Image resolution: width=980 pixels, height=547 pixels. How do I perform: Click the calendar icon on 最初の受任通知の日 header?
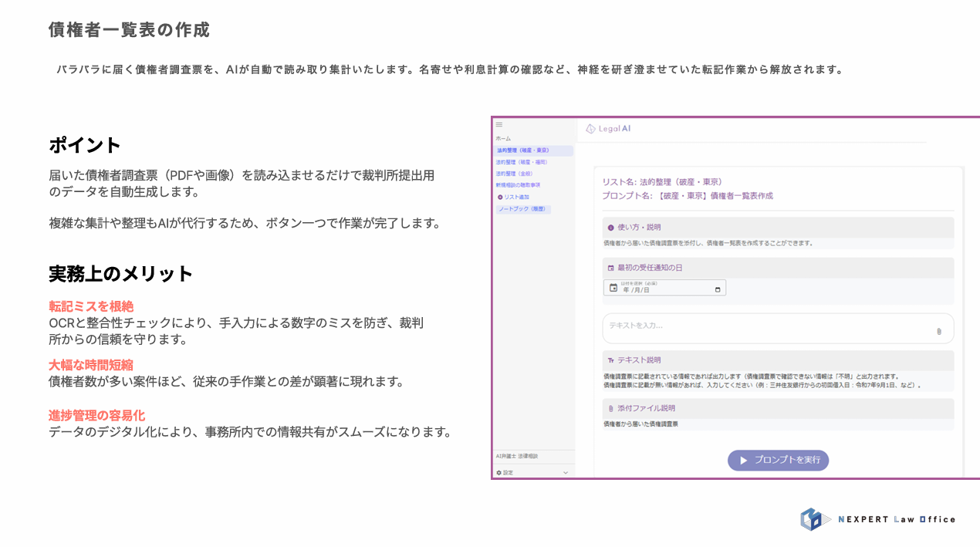pyautogui.click(x=610, y=267)
